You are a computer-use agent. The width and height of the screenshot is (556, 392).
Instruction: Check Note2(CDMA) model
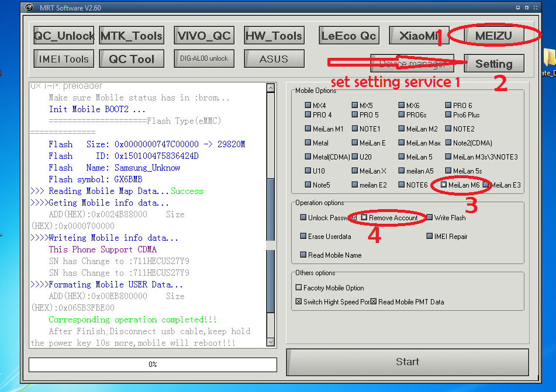pos(448,143)
